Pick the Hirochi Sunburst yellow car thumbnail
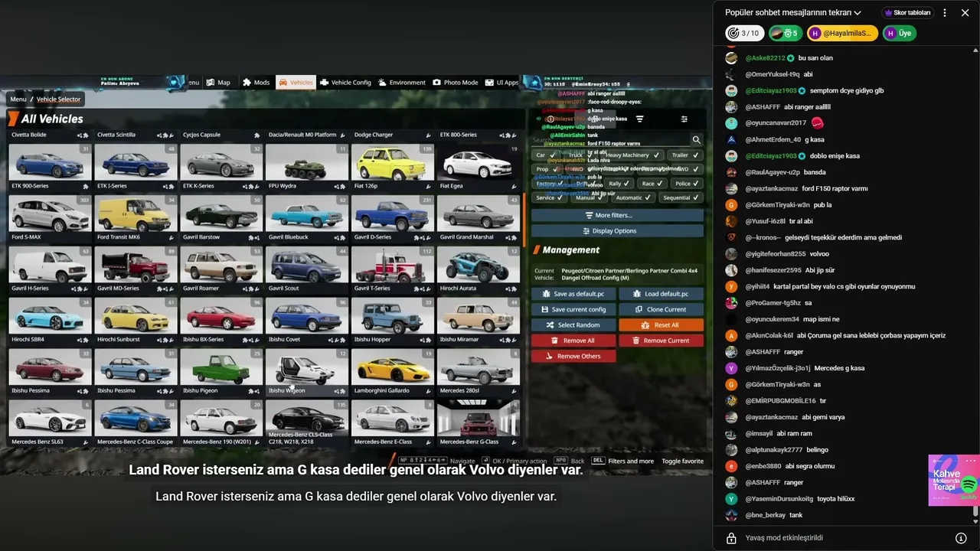Image resolution: width=980 pixels, height=551 pixels. pos(135,321)
